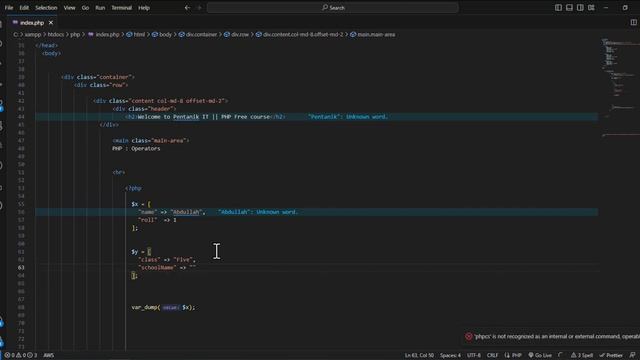
Task: Click line number 63 in the gutter
Action: (x=21, y=268)
